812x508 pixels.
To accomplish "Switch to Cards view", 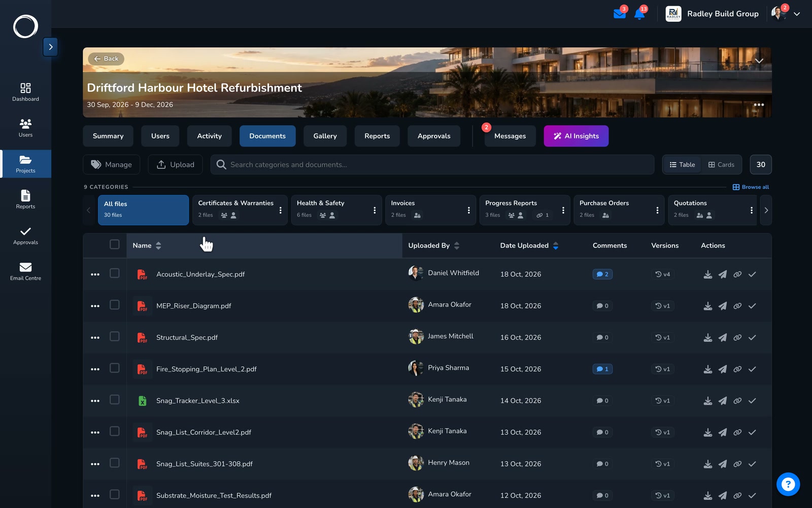I will point(721,165).
